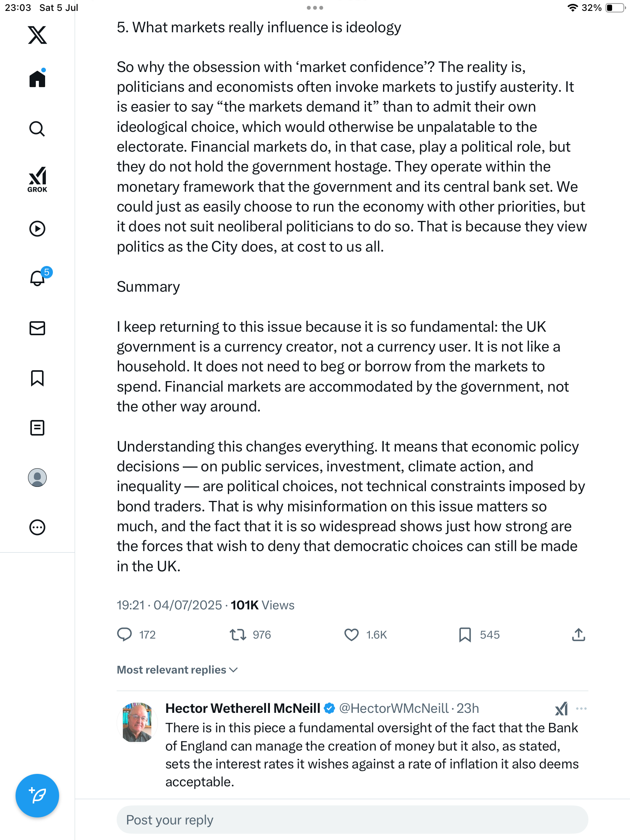Open the Bookmarks sidebar icon

point(37,378)
